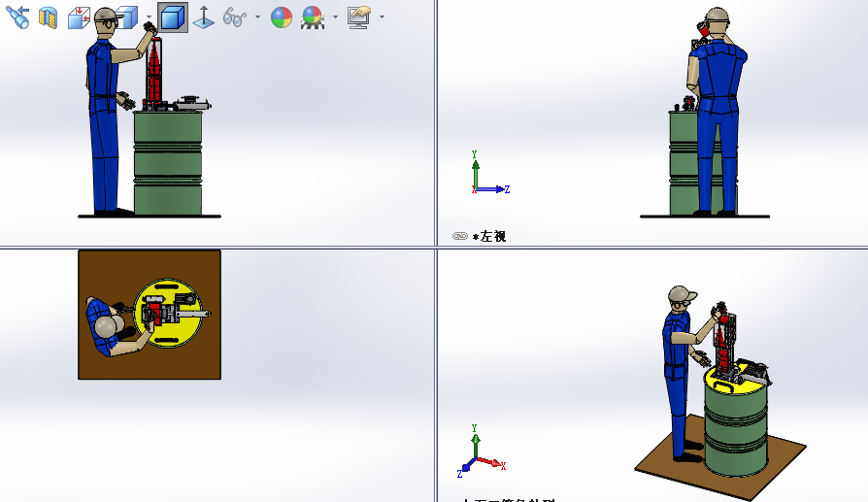Click the Previous View icon
The image size is (868, 502).
point(17,17)
